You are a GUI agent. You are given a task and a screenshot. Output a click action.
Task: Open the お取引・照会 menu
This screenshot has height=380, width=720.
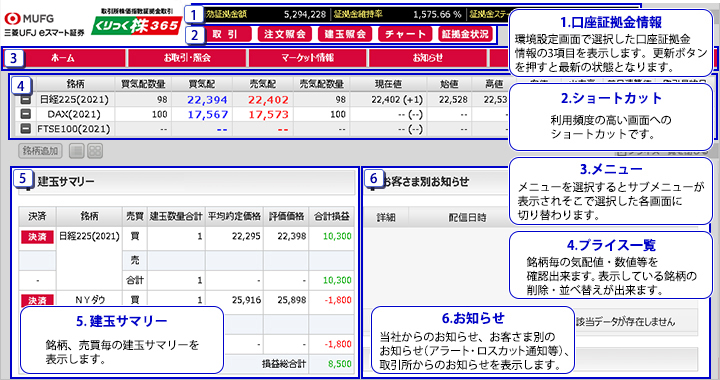[x=187, y=58]
